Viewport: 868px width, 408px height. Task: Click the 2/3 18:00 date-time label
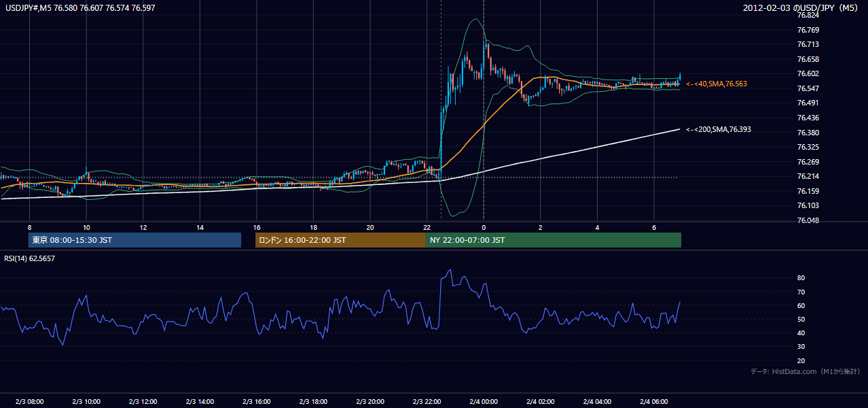(313, 401)
